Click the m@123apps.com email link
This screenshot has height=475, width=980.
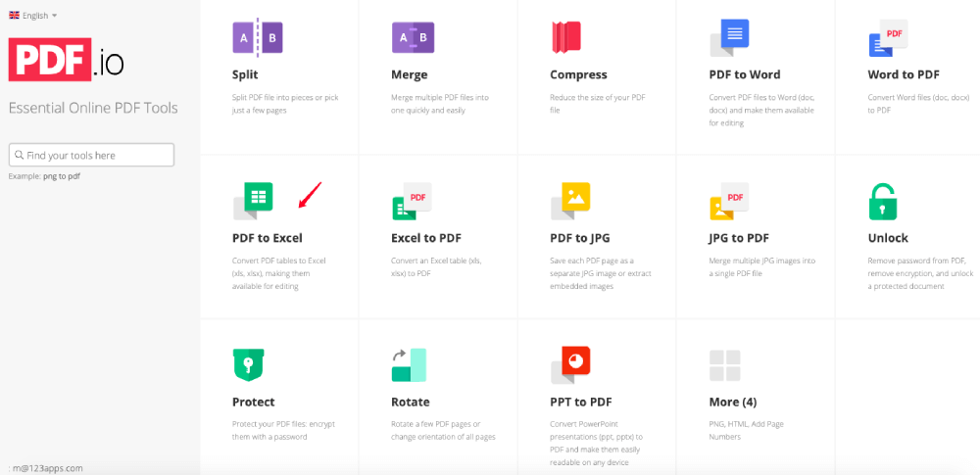(x=47, y=468)
